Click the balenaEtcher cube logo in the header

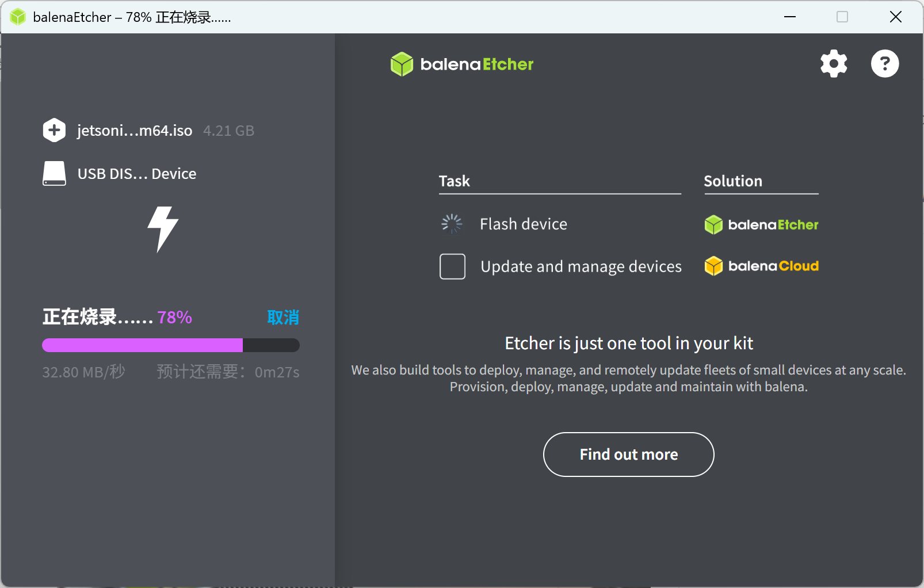point(402,64)
